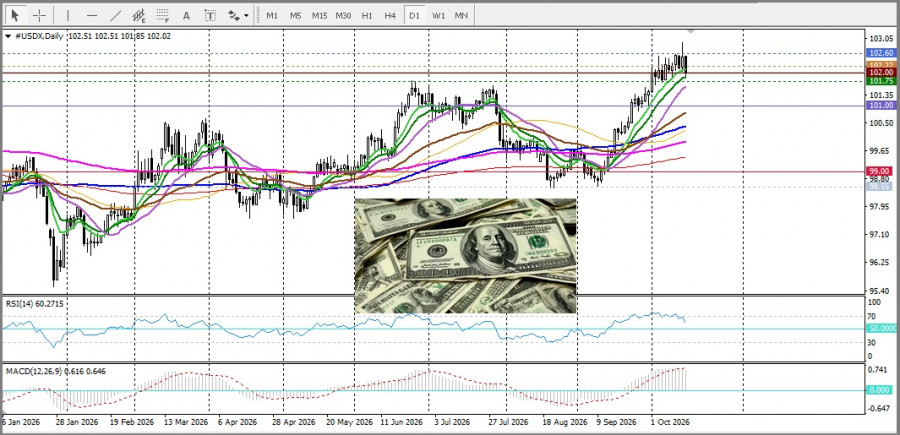
Task: Click the dollar bills image on chart
Action: pyautogui.click(x=465, y=256)
